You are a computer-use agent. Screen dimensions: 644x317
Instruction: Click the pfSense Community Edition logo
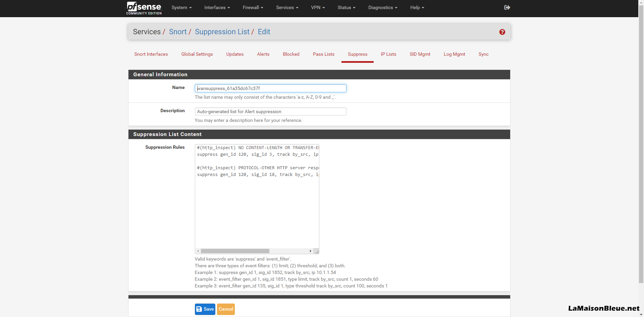(144, 8)
